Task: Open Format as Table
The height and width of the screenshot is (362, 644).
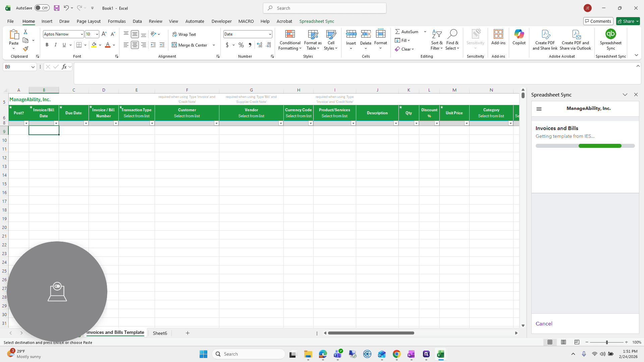Action: [x=313, y=40]
